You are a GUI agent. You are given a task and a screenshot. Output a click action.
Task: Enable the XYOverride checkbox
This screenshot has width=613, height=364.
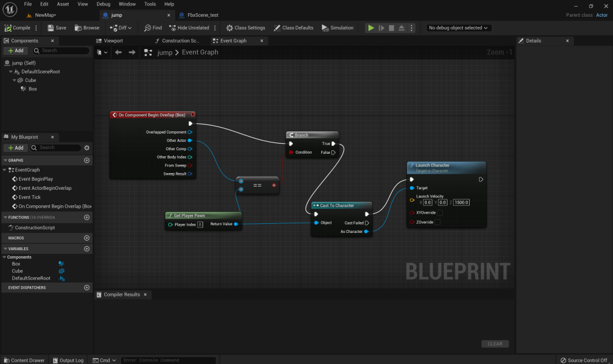click(440, 213)
